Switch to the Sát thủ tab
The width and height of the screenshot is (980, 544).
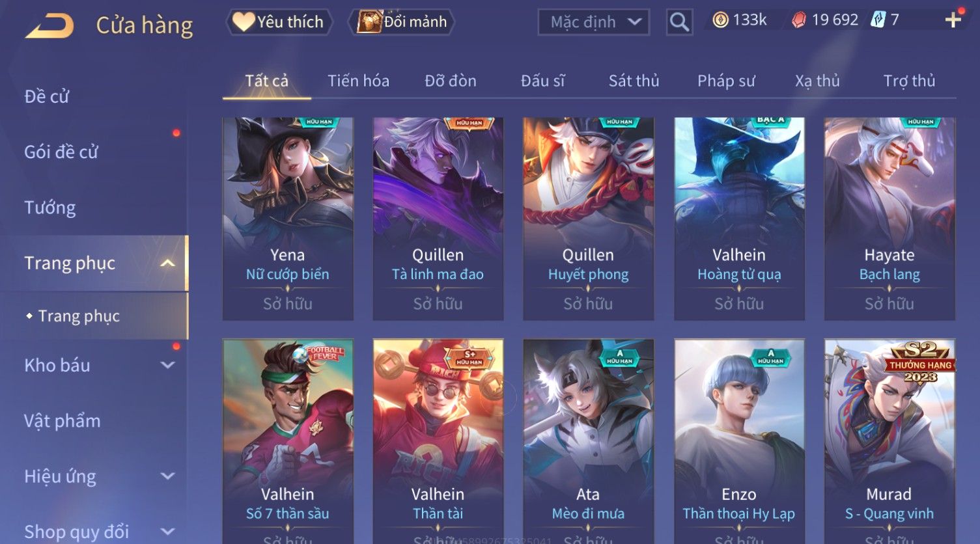(634, 81)
